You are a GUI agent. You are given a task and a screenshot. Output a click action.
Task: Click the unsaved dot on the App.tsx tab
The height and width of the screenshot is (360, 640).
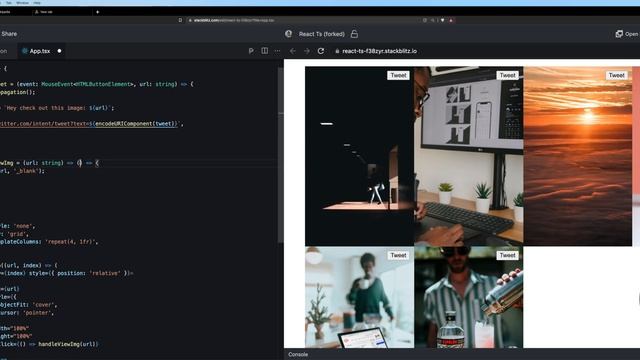point(59,51)
